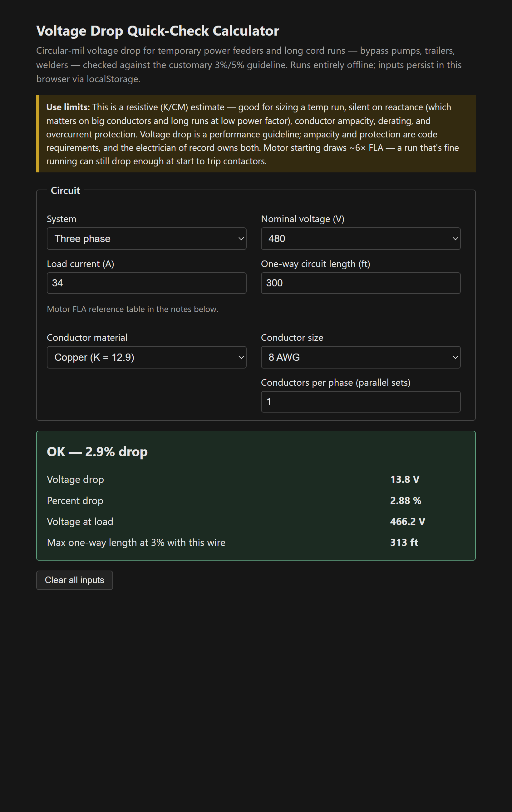Click the Conductors per phase input field
The width and height of the screenshot is (512, 812).
point(361,402)
